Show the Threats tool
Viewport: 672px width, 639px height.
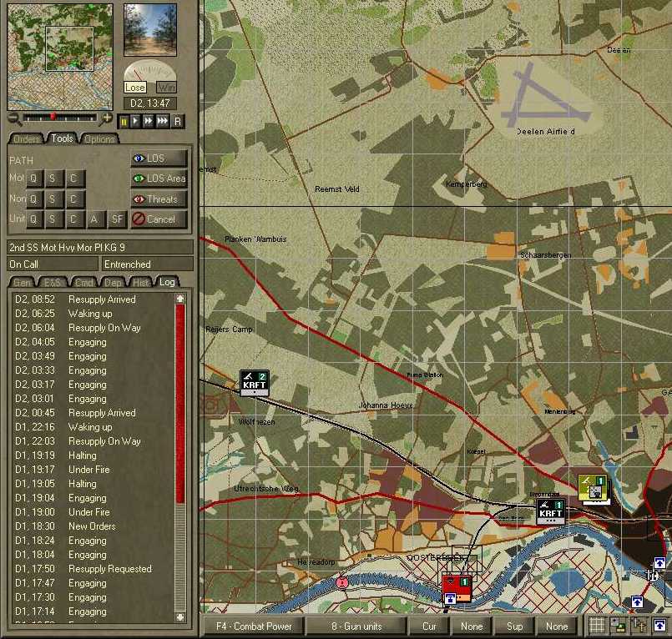click(x=159, y=199)
